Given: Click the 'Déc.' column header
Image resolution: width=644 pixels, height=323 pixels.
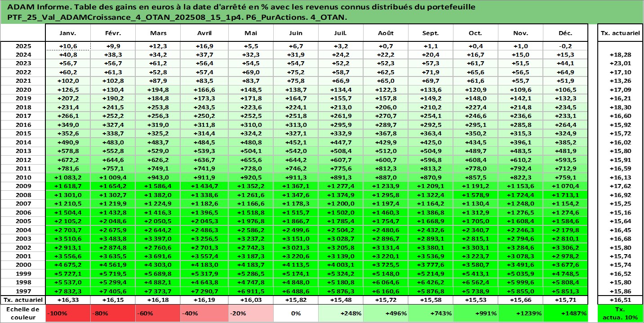Looking at the screenshot, I should 565,33.
